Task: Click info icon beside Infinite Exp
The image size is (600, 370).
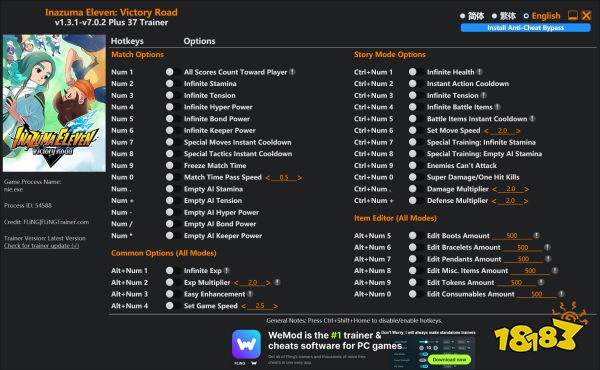Action: (227, 271)
